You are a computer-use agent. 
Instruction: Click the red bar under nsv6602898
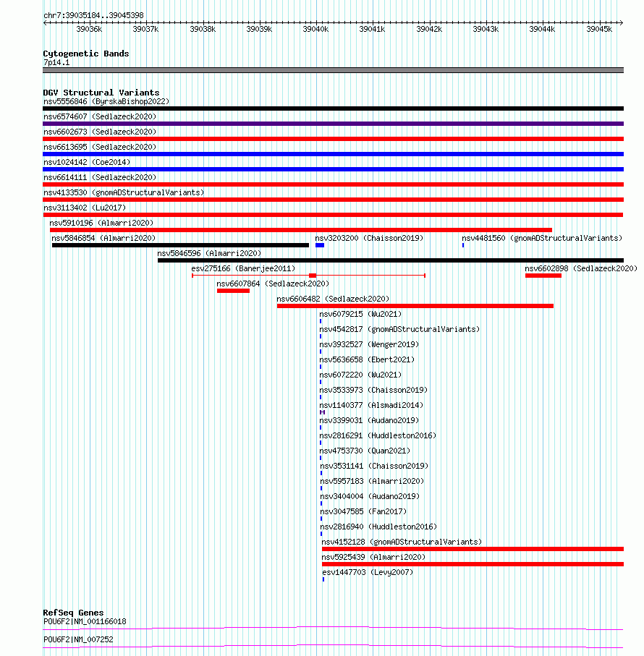coord(543,276)
